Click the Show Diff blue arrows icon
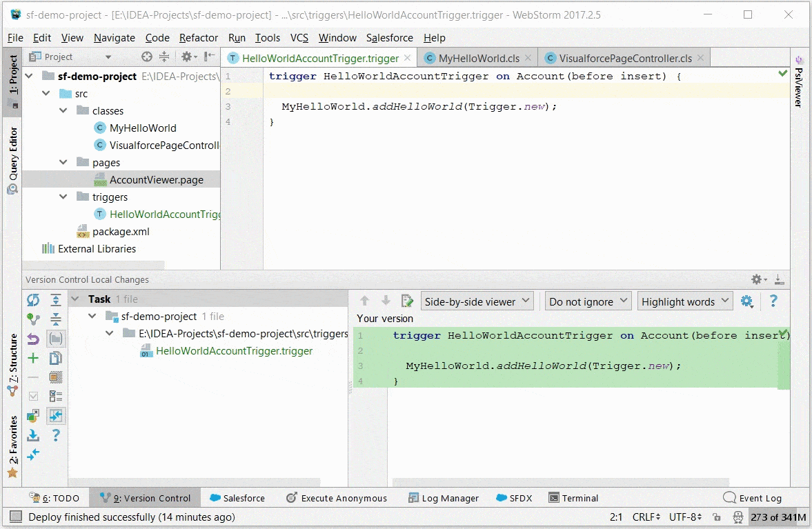812x529 pixels. click(x=33, y=455)
